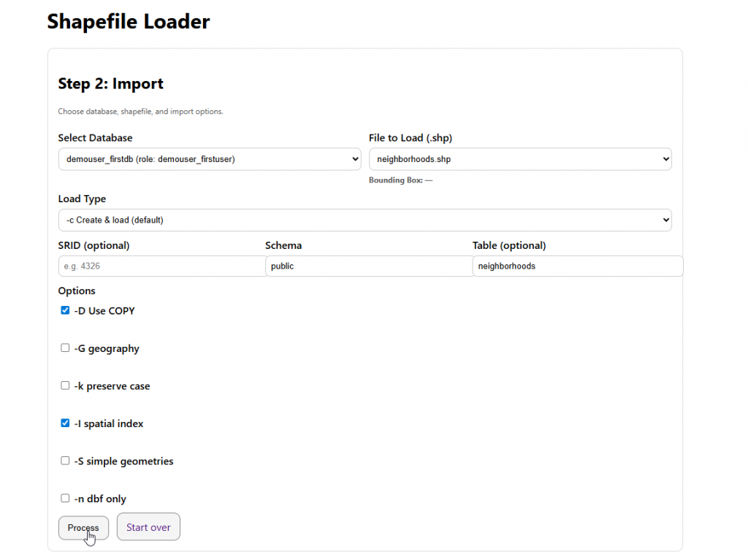The height and width of the screenshot is (560, 748).
Task: Click the Options section label
Action: 77,291
